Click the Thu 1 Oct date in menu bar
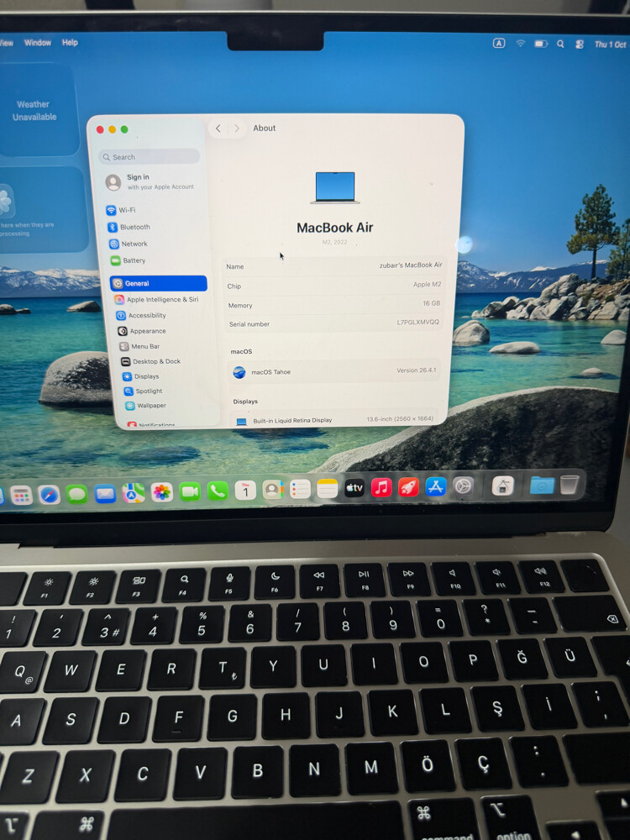The width and height of the screenshot is (630, 840). [x=610, y=45]
